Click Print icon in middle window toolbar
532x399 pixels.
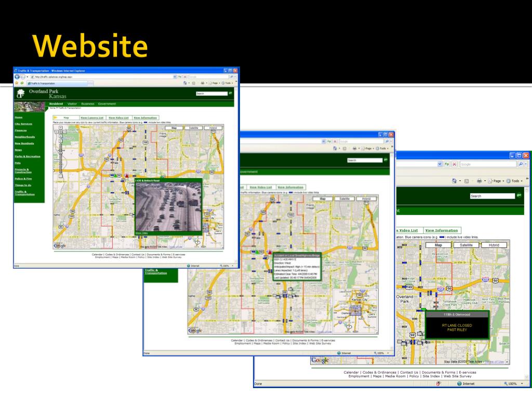pos(354,148)
